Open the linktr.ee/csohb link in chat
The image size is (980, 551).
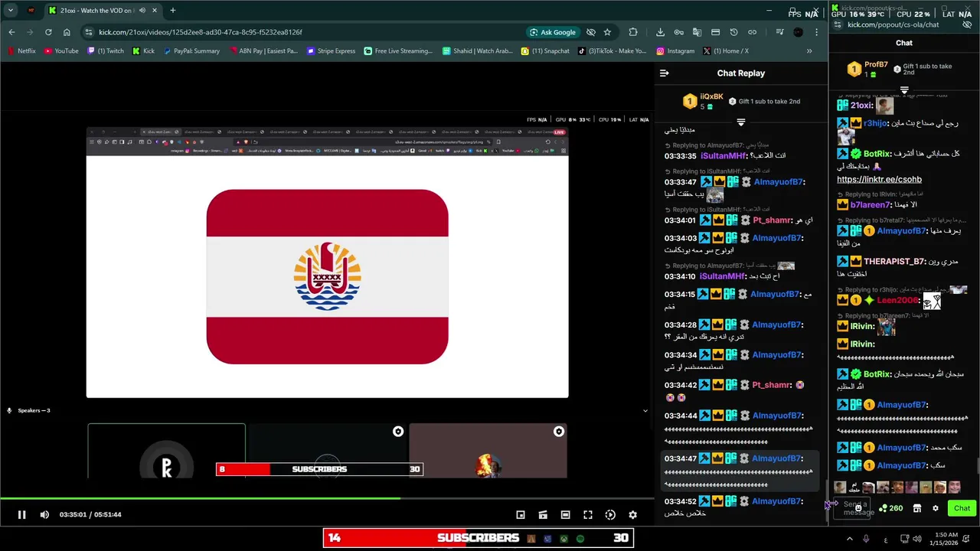879,180
